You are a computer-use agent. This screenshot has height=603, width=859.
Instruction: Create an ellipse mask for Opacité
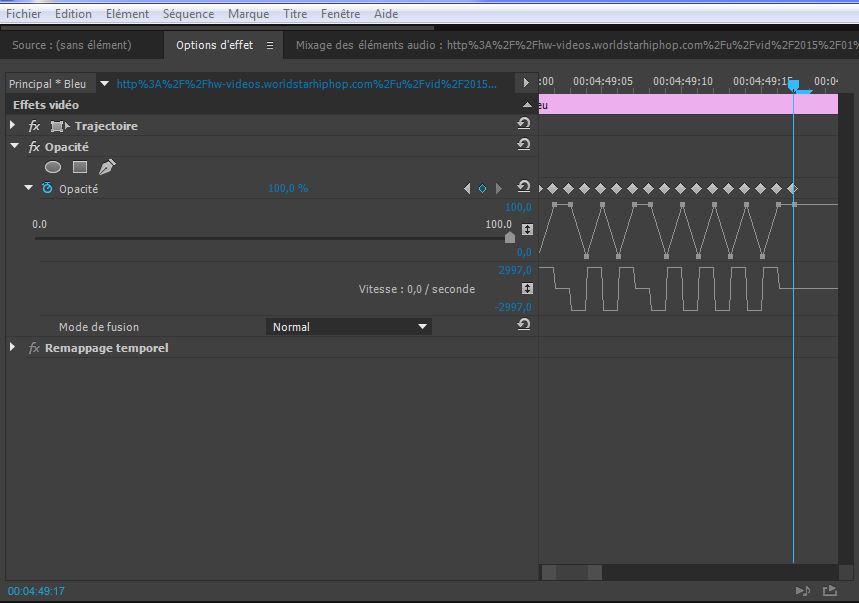click(53, 167)
